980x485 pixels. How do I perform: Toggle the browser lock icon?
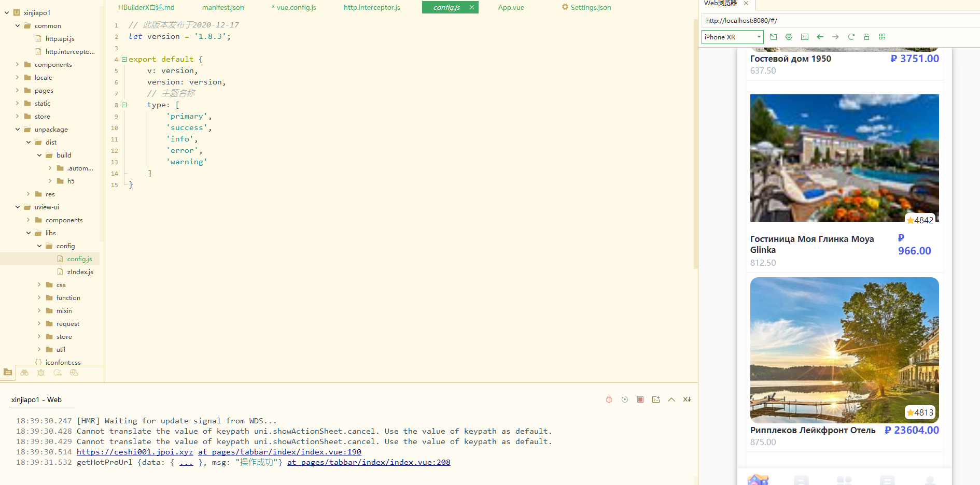pyautogui.click(x=866, y=37)
